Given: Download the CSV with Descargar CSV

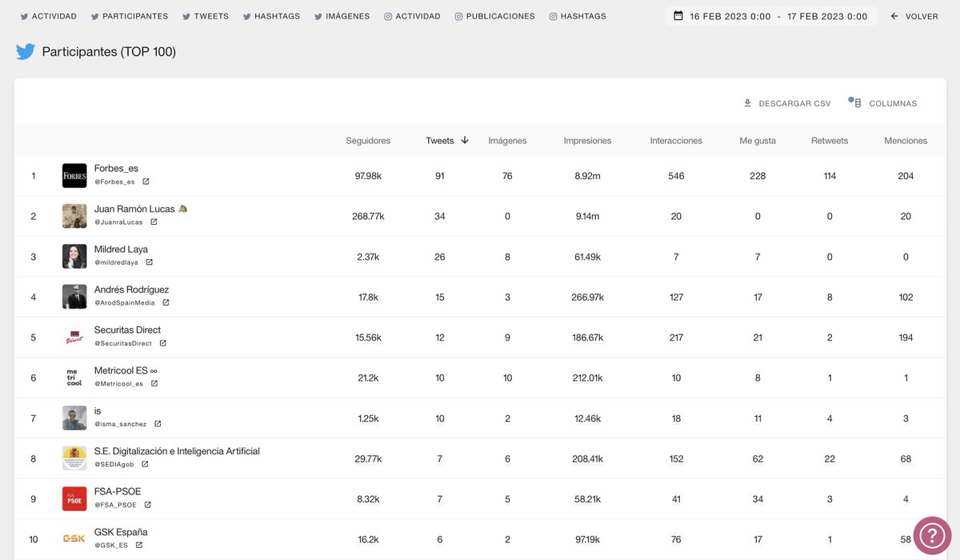Looking at the screenshot, I should click(787, 103).
